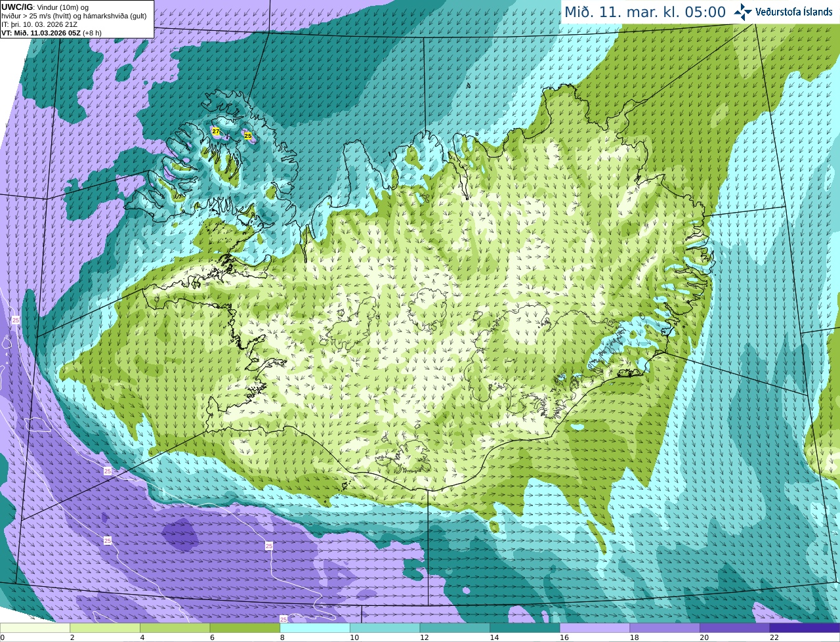Screen dimensions: 840x642
Task: Click the legend scale value 12
Action: pos(424,637)
